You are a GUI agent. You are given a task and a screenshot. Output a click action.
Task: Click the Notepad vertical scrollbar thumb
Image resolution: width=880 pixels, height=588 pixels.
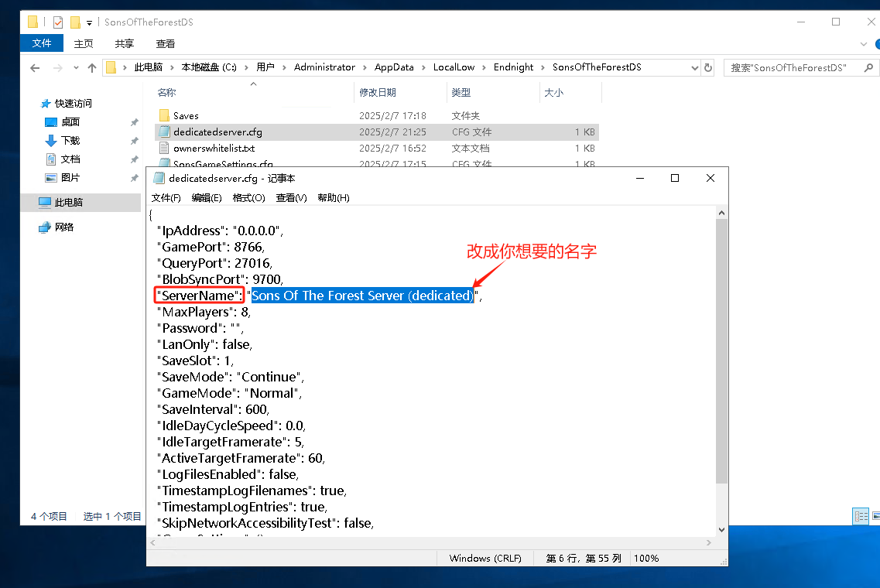(x=722, y=350)
